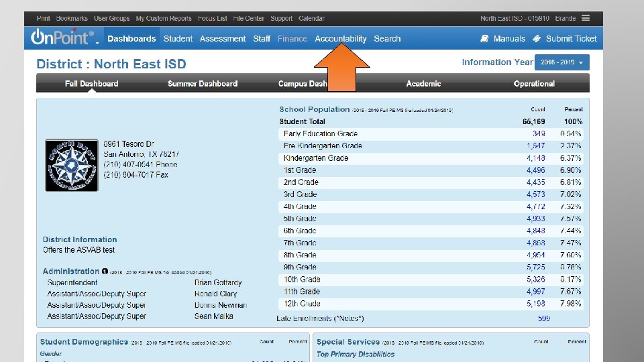Switch to the Operational tab
Image resolution: width=644 pixels, height=362 pixels.
click(534, 83)
